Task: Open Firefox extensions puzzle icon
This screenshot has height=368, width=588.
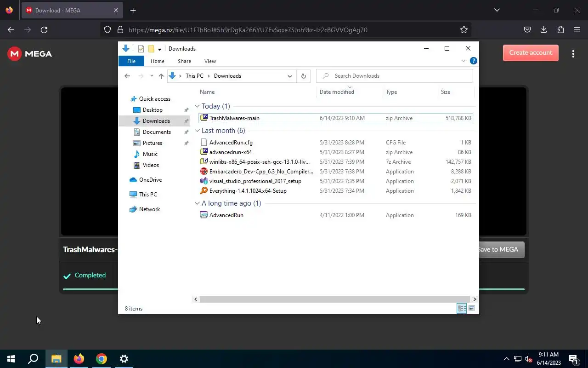Action: (x=560, y=30)
